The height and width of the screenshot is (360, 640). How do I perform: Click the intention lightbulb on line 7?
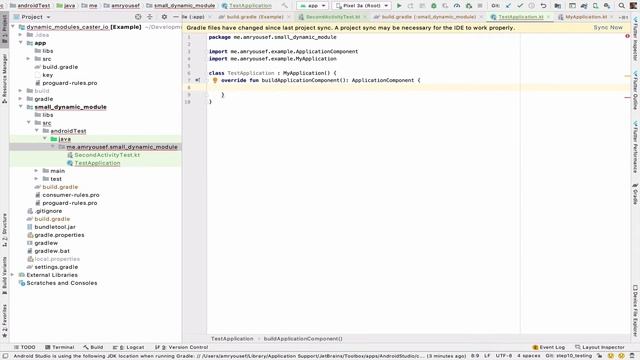[215, 80]
